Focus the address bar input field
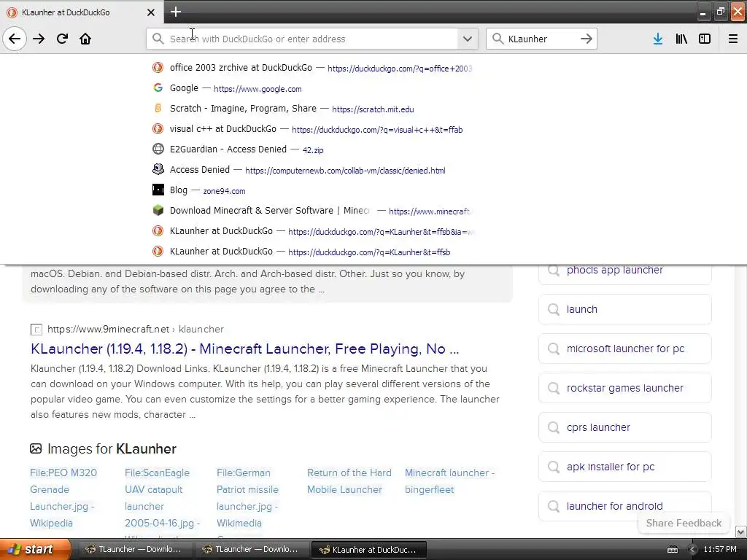747x560 pixels. coord(312,39)
